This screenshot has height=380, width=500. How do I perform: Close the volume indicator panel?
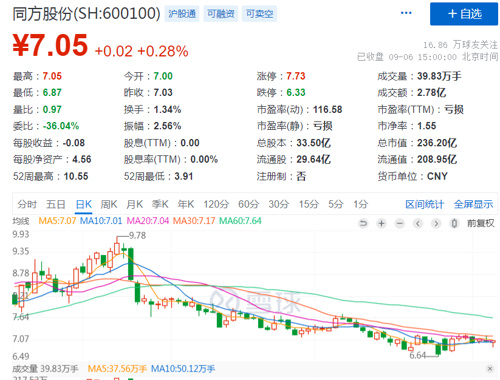pos(490,368)
